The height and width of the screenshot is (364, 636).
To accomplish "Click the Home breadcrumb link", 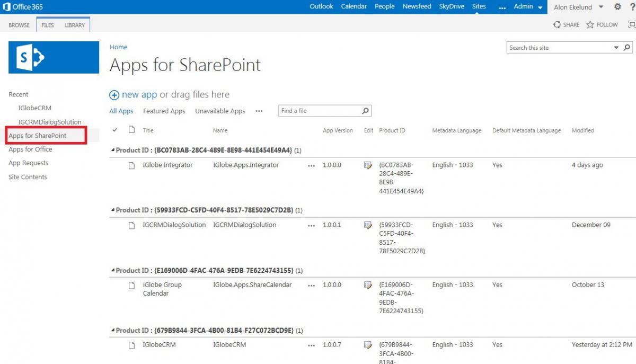I will click(119, 47).
